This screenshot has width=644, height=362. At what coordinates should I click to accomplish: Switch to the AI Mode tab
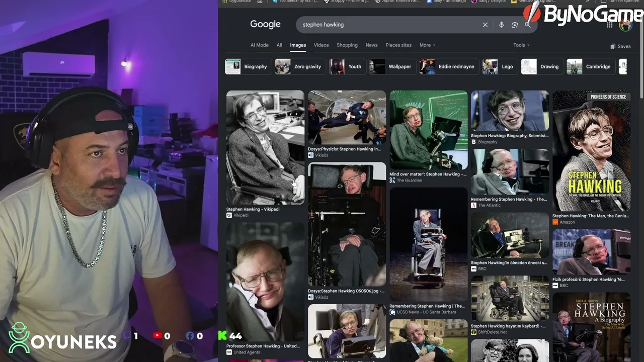coord(260,45)
